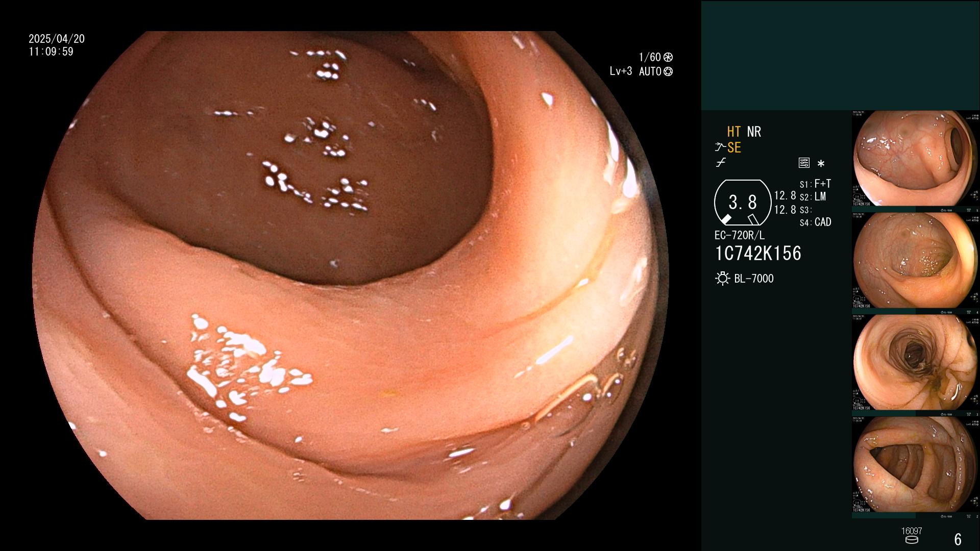
Task: Click the enhancement curve icon beside SE
Action: click(720, 147)
